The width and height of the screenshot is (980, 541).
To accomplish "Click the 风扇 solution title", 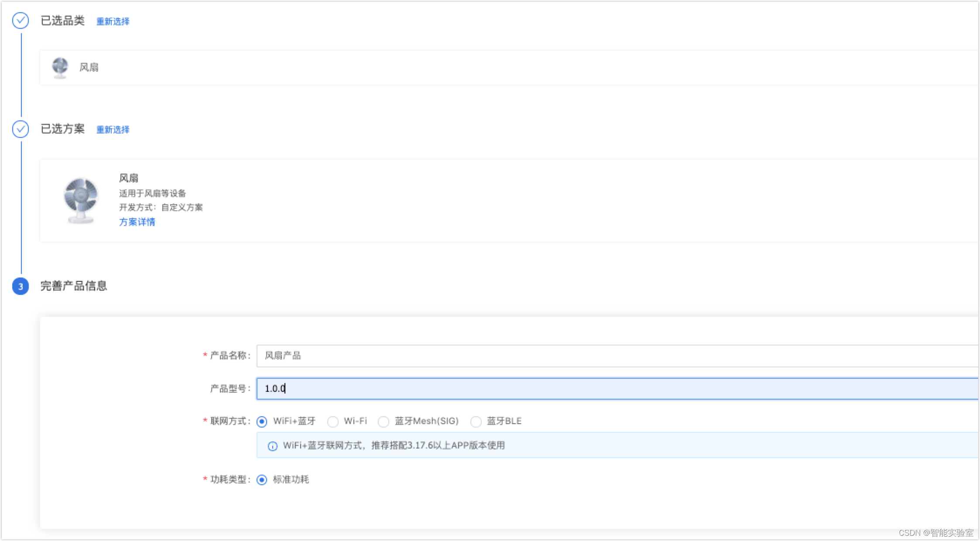I will point(129,178).
